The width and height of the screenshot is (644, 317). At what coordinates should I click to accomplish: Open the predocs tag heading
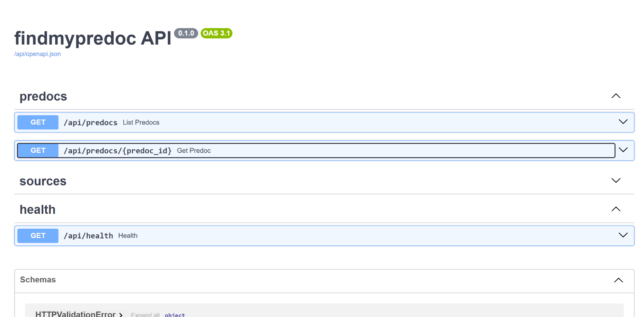click(x=43, y=97)
